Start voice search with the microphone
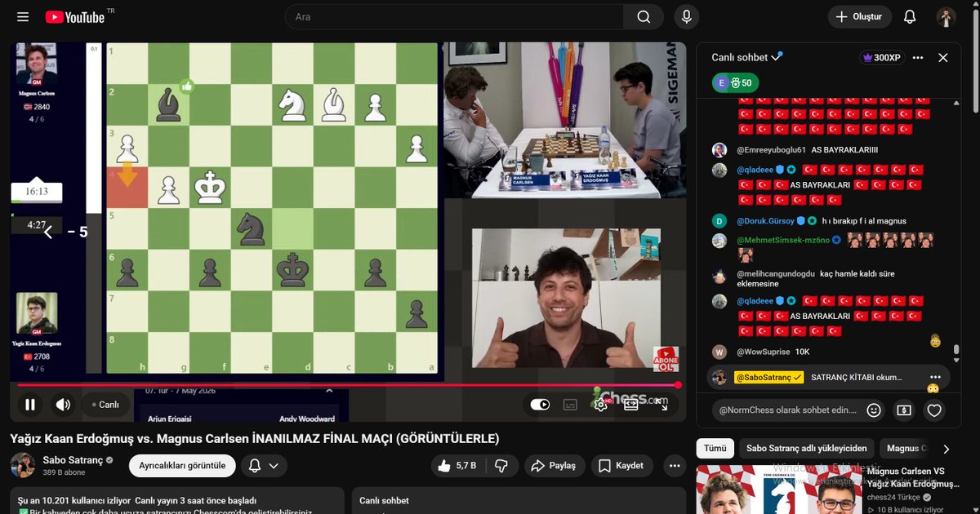980x514 pixels. point(686,17)
